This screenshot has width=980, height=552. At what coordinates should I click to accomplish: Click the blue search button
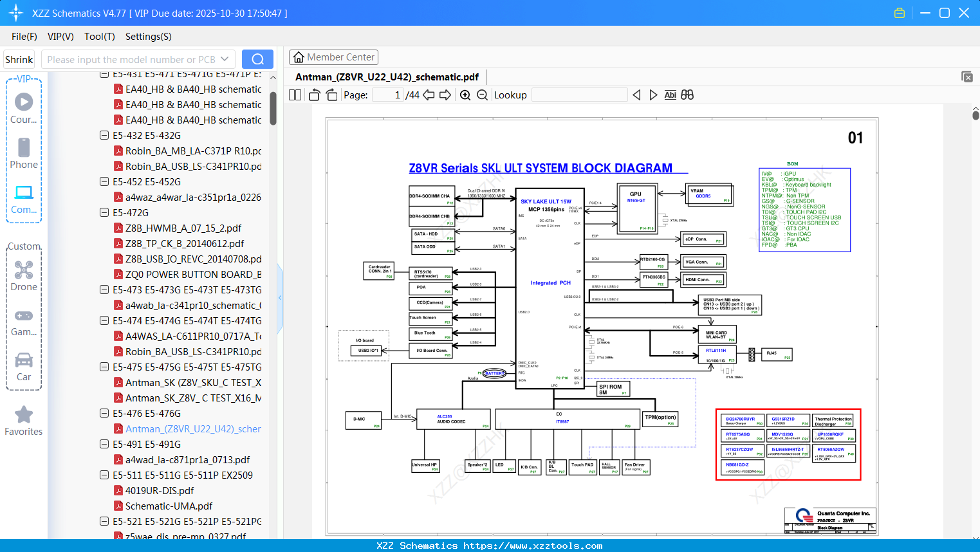(257, 59)
